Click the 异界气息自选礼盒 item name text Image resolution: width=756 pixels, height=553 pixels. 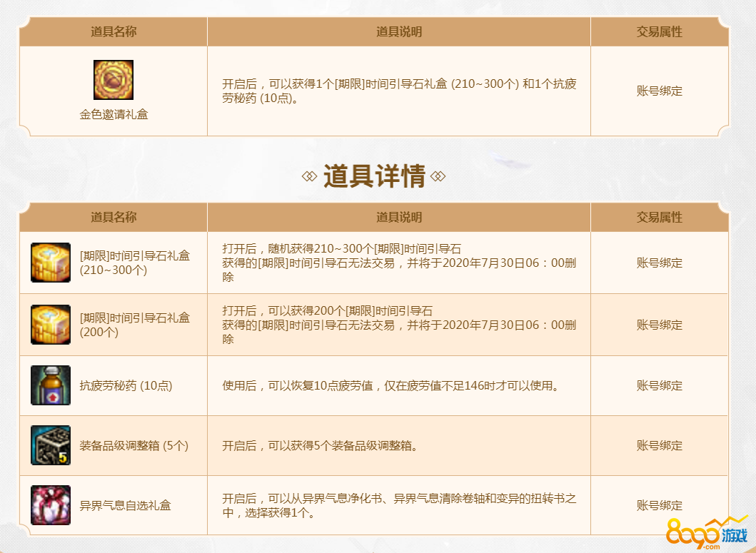pos(125,506)
